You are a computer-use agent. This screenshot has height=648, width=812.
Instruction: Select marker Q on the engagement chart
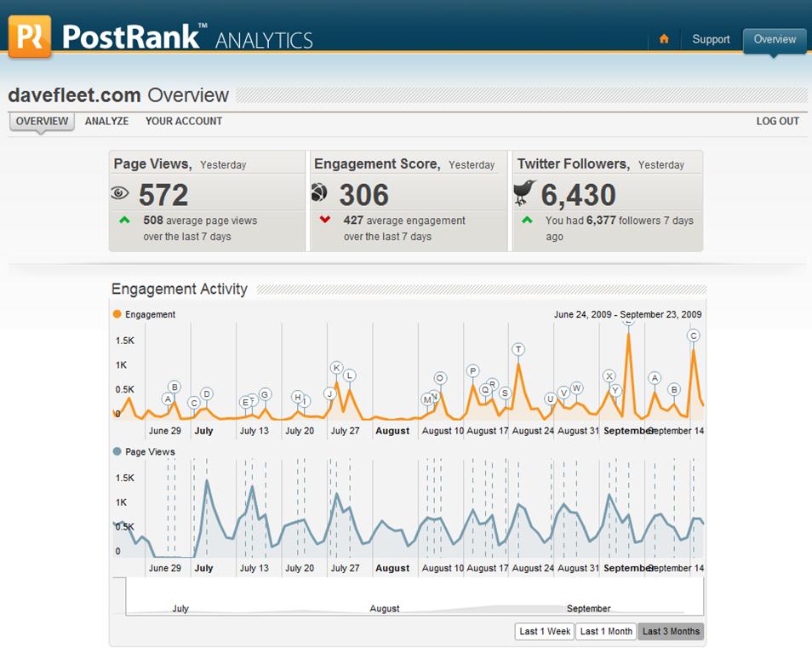485,389
